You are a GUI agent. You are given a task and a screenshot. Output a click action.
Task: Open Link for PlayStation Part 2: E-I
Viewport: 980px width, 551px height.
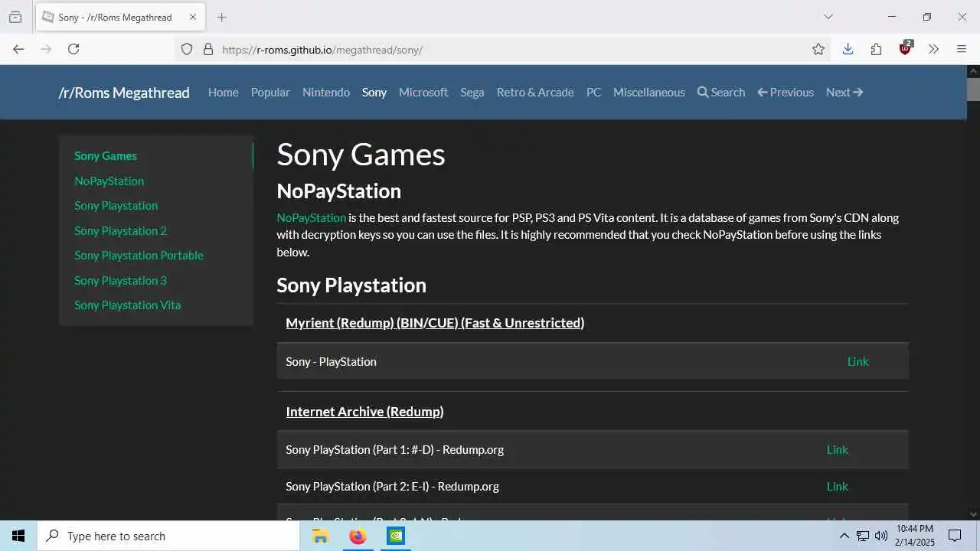pos(837,486)
